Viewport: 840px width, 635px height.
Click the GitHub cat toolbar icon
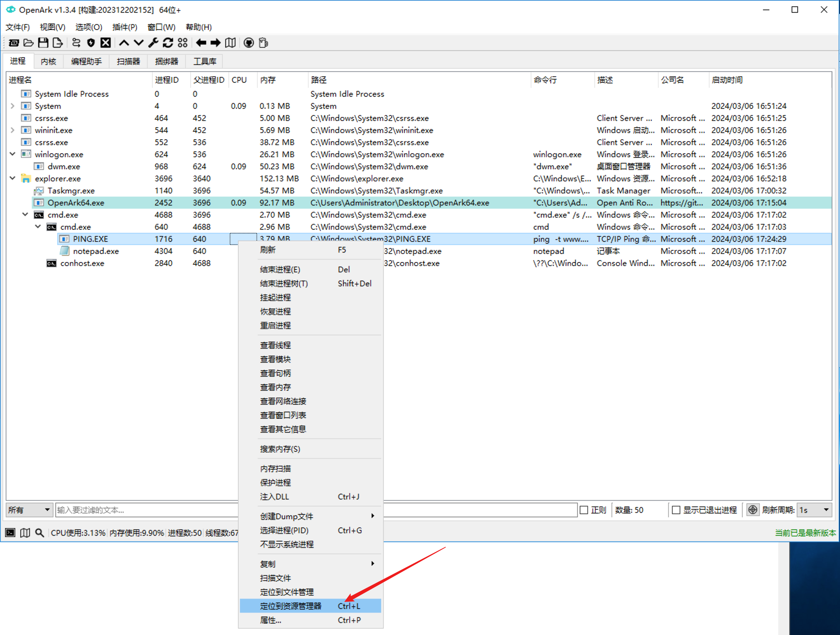249,43
